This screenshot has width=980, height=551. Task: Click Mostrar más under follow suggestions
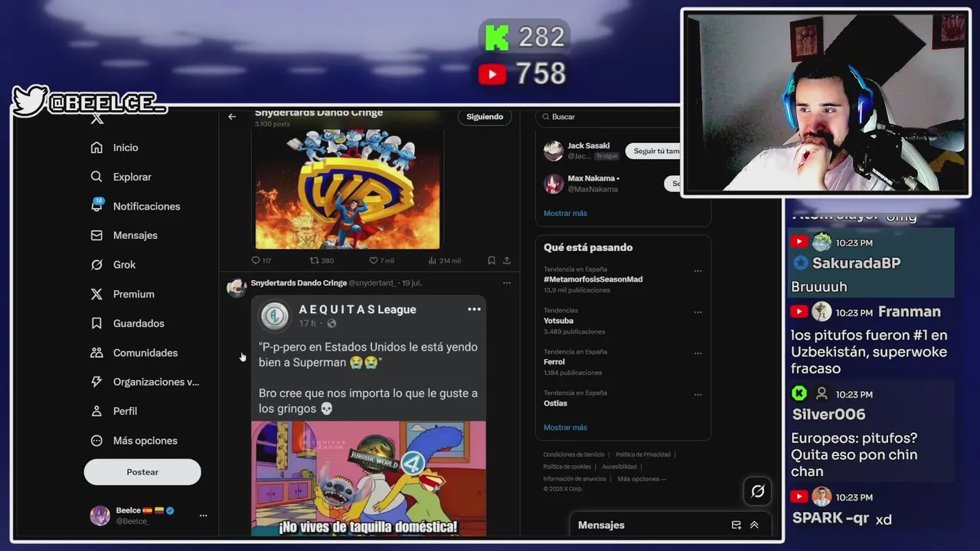point(565,214)
